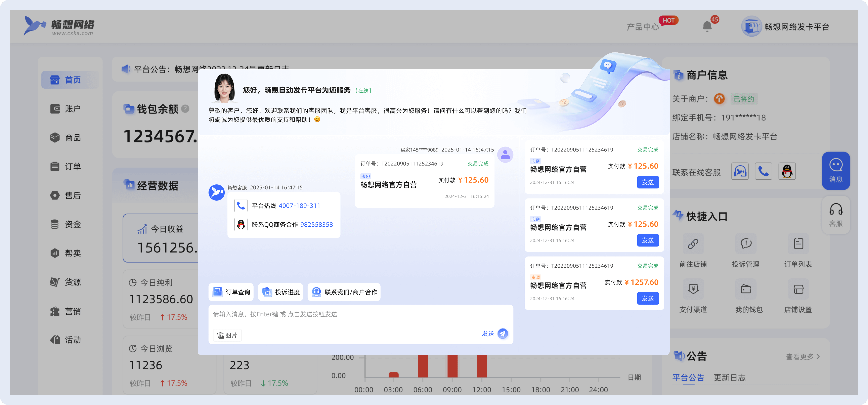Open the 订单列表 shortcut icon

click(798, 244)
